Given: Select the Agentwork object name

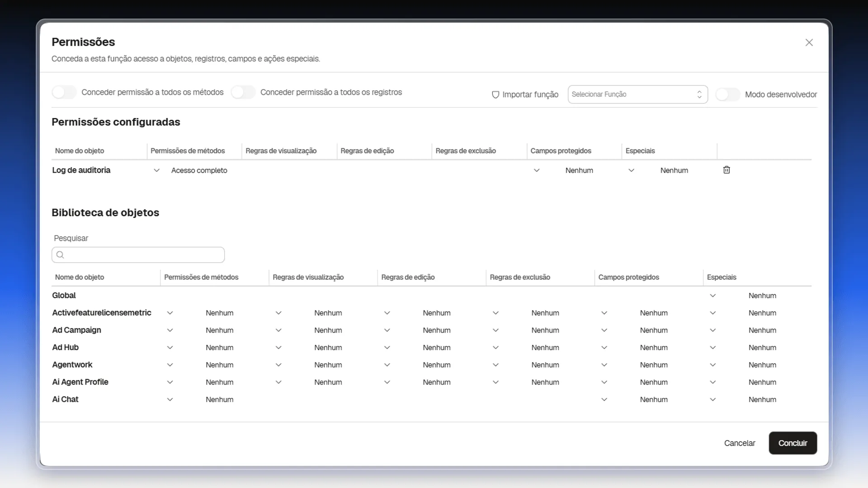Looking at the screenshot, I should click(x=72, y=365).
